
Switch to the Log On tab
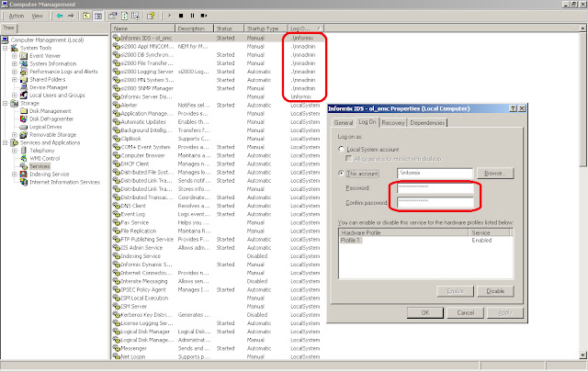click(x=367, y=122)
